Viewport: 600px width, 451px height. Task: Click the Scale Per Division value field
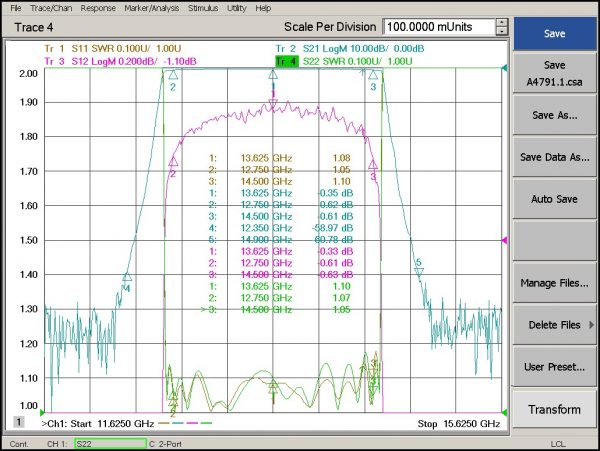click(439, 27)
